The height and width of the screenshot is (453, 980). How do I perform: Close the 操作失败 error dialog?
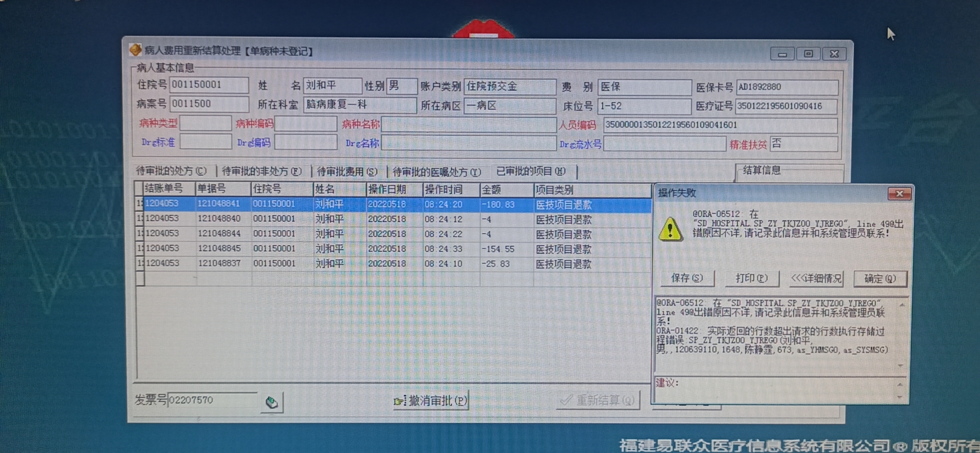click(899, 194)
